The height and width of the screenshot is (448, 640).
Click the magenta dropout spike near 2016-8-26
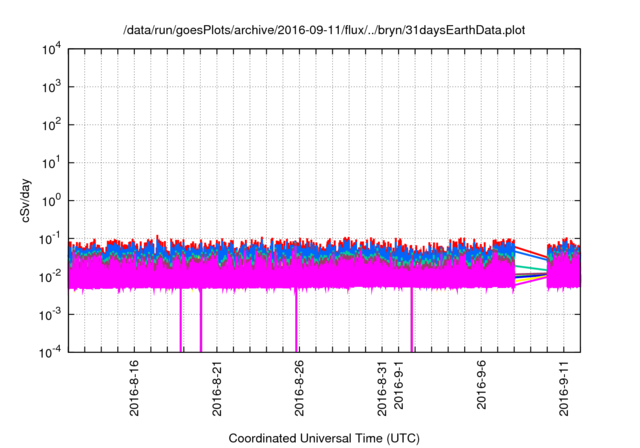pos(296,320)
